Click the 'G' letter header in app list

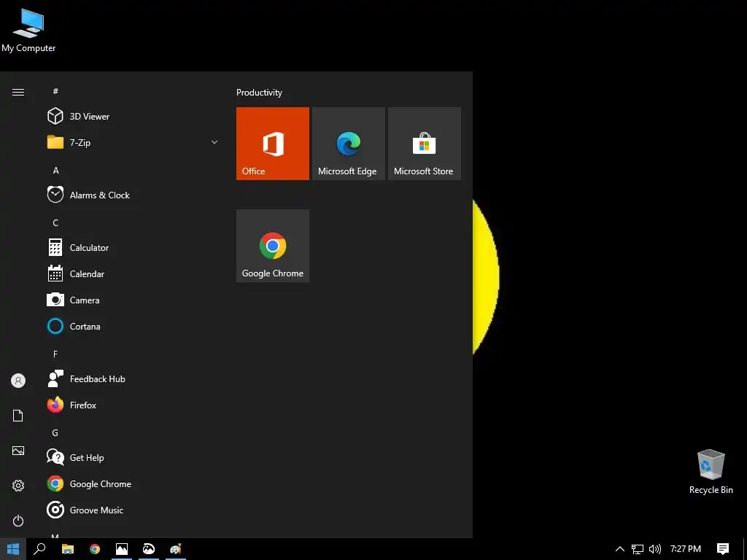point(55,433)
